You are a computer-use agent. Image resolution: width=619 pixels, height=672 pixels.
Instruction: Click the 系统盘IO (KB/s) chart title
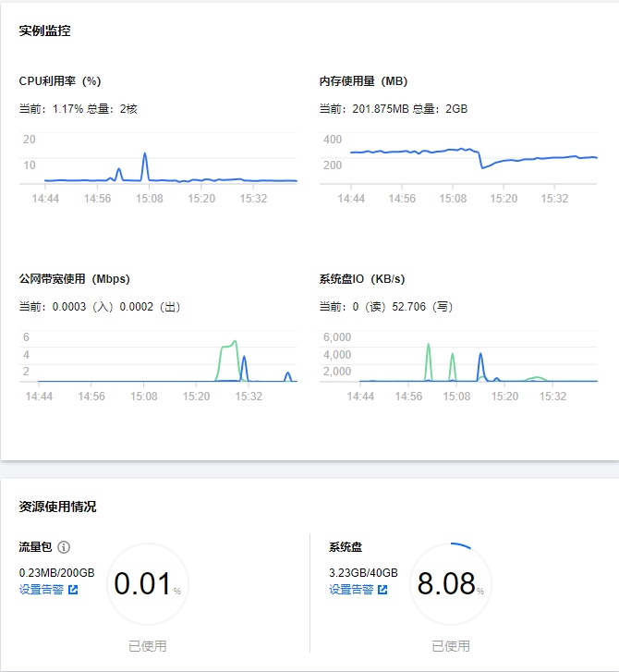[361, 278]
